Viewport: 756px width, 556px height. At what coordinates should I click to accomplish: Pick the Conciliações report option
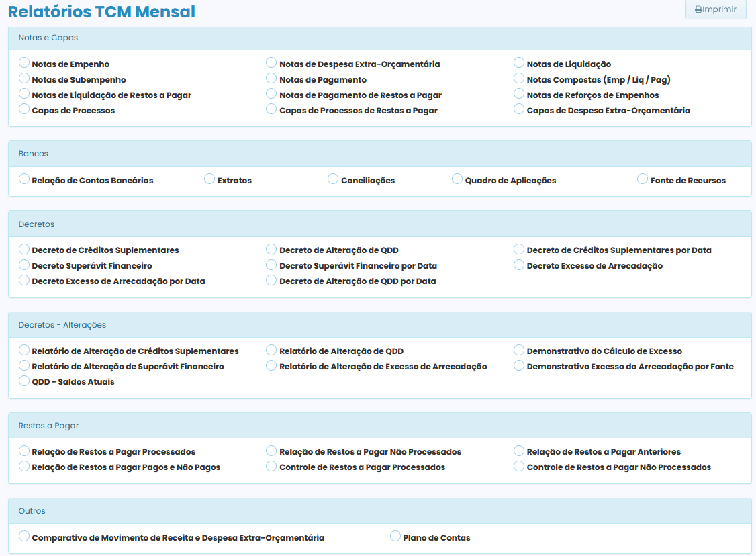[333, 179]
